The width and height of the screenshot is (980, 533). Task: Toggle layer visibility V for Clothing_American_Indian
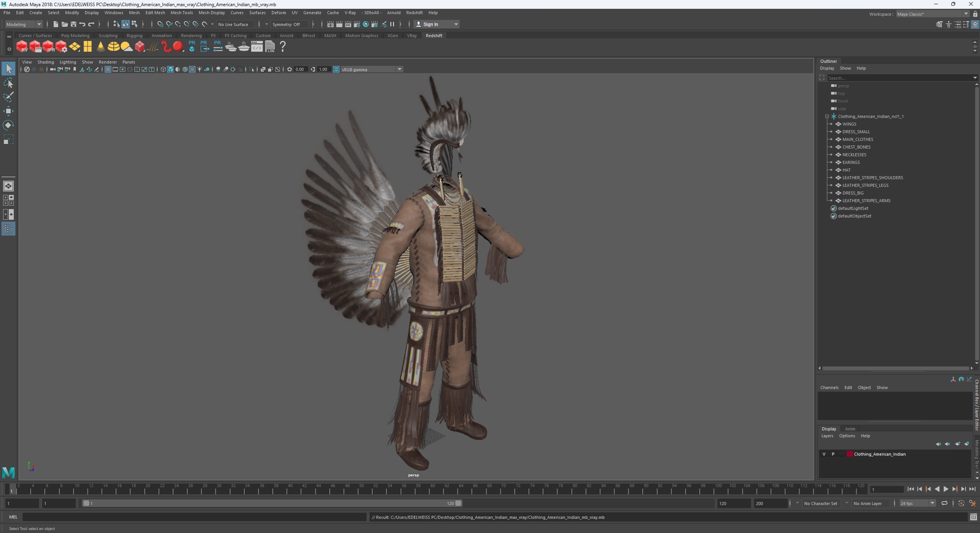click(x=824, y=454)
